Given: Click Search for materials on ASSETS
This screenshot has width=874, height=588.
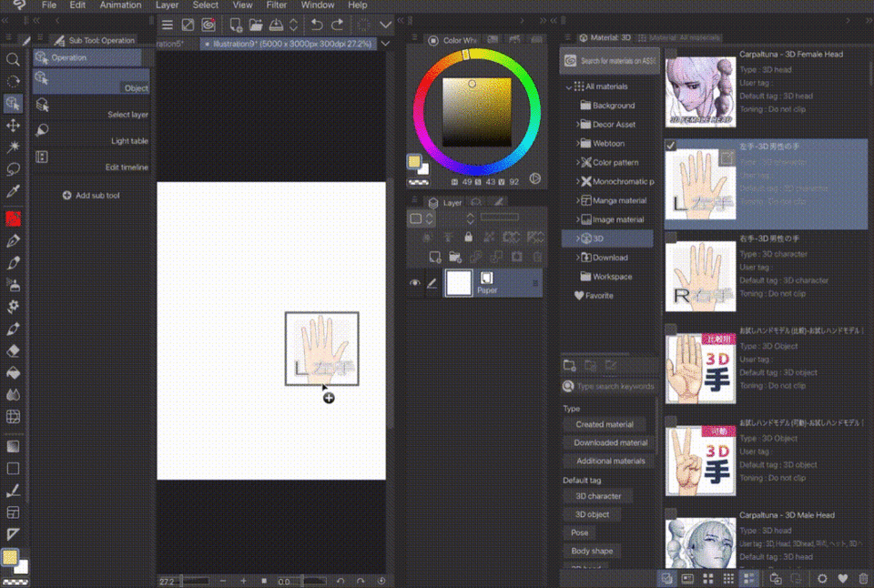Looking at the screenshot, I should coord(610,61).
